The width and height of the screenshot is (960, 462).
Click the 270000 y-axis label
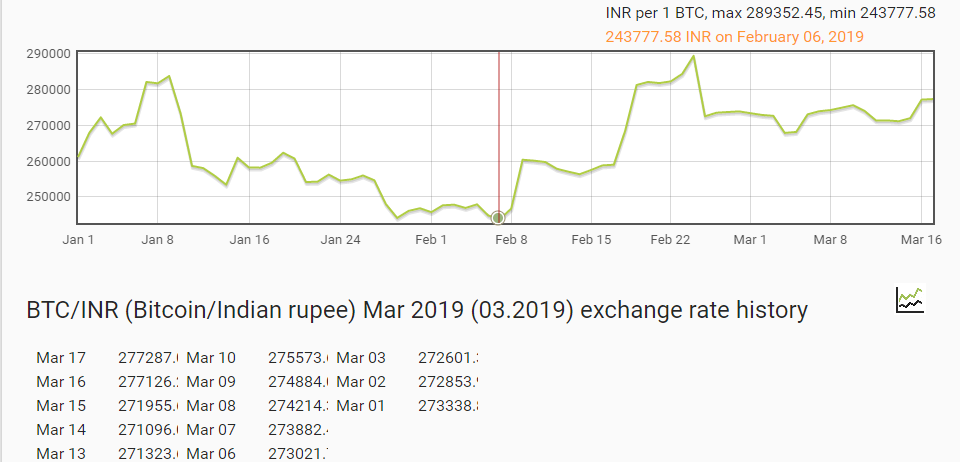click(48, 125)
